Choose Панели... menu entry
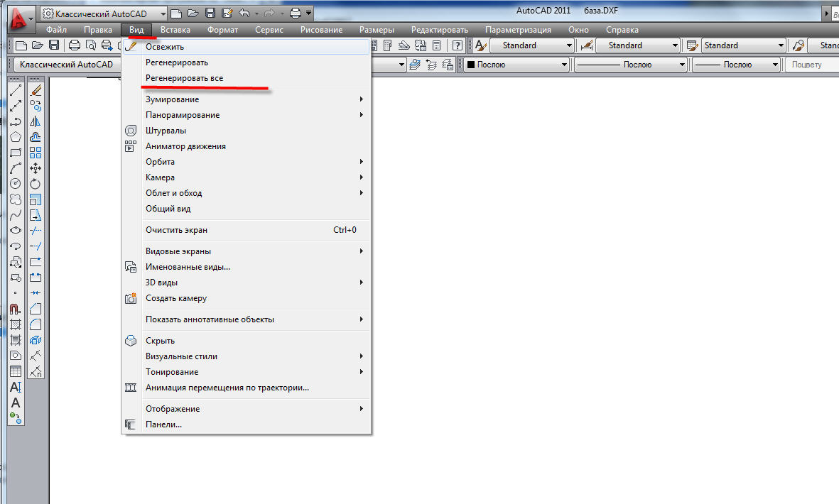 click(246, 425)
